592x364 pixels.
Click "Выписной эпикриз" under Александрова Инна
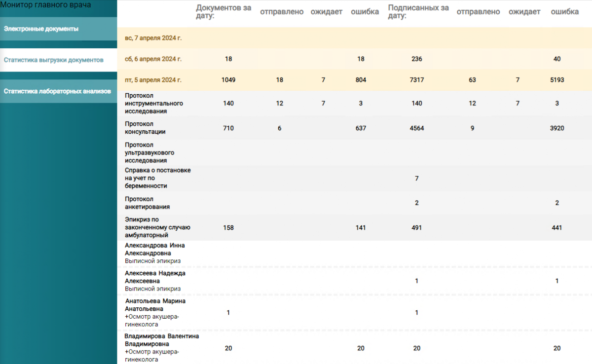tap(152, 261)
